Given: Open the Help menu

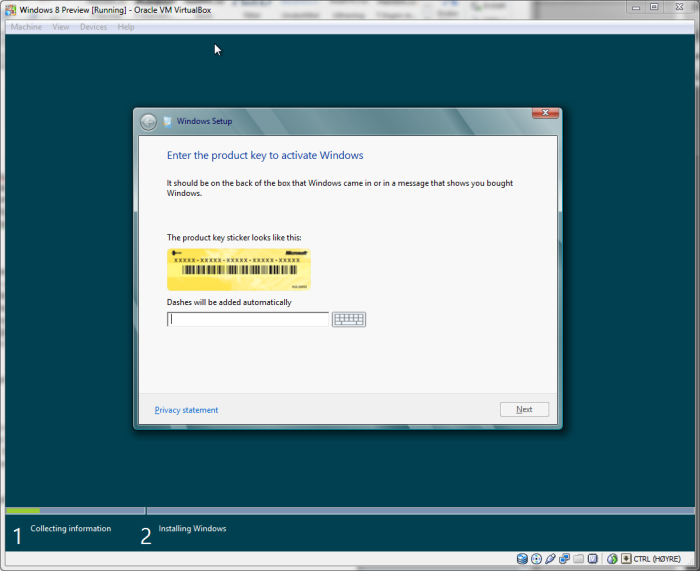Looking at the screenshot, I should [126, 27].
